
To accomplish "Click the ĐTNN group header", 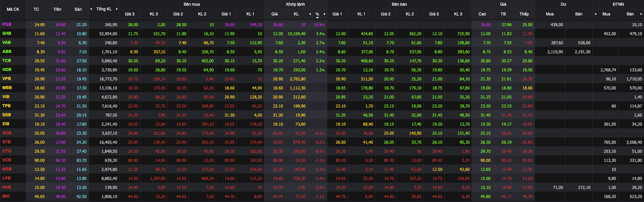I will pos(618,4).
